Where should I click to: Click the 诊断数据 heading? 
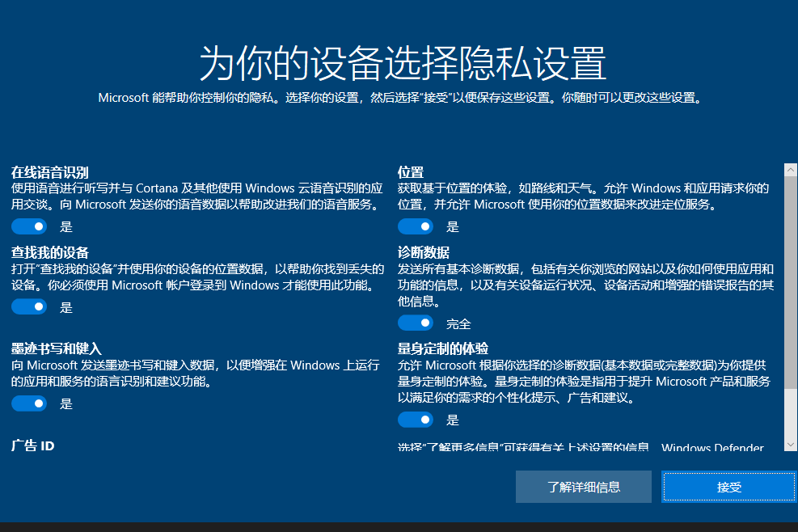(424, 252)
